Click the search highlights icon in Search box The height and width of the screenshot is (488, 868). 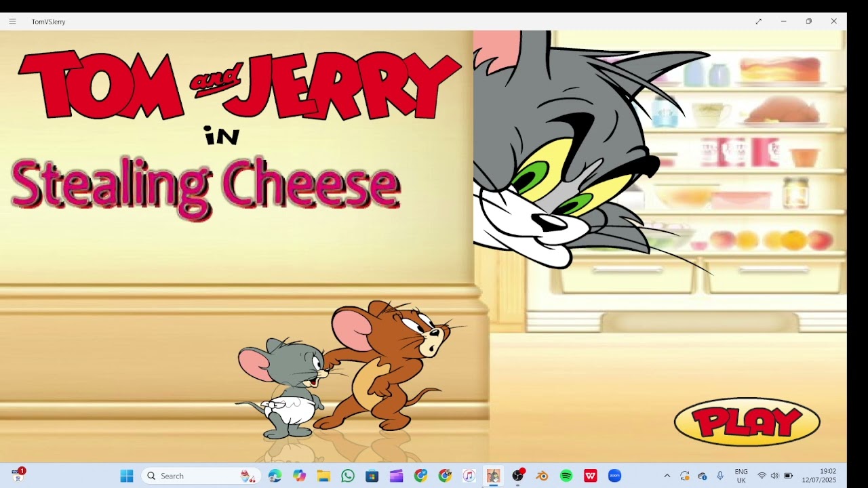point(248,476)
